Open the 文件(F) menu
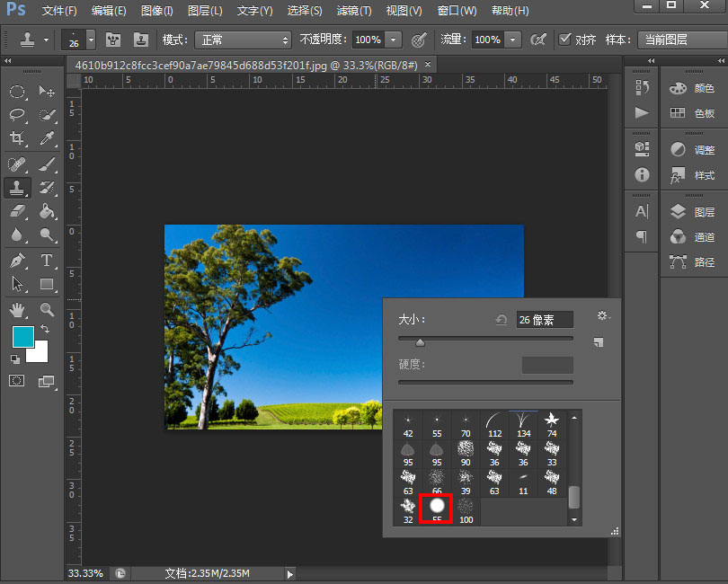Screen dimensions: 728x584 (59, 10)
